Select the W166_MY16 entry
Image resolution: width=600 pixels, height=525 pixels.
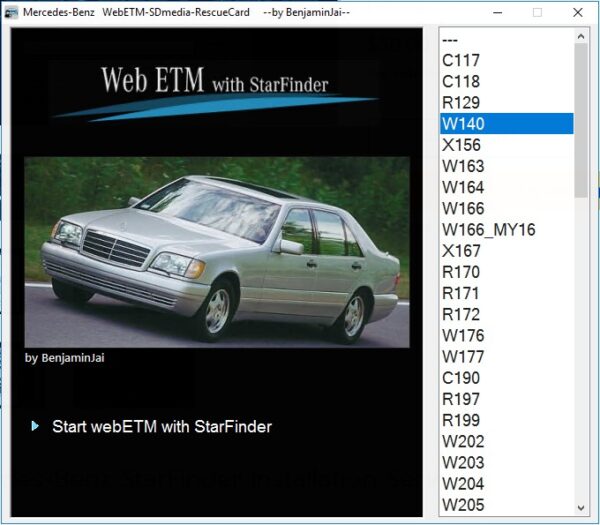[507, 230]
